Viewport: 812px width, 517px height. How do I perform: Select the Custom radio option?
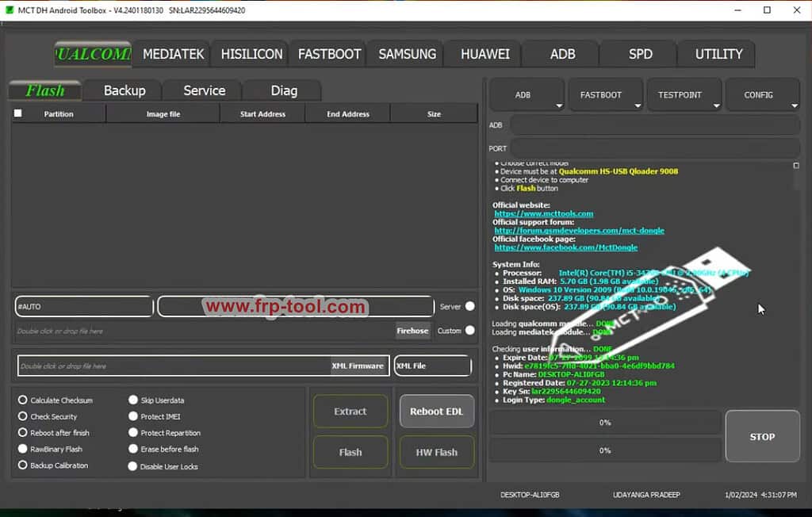point(469,330)
